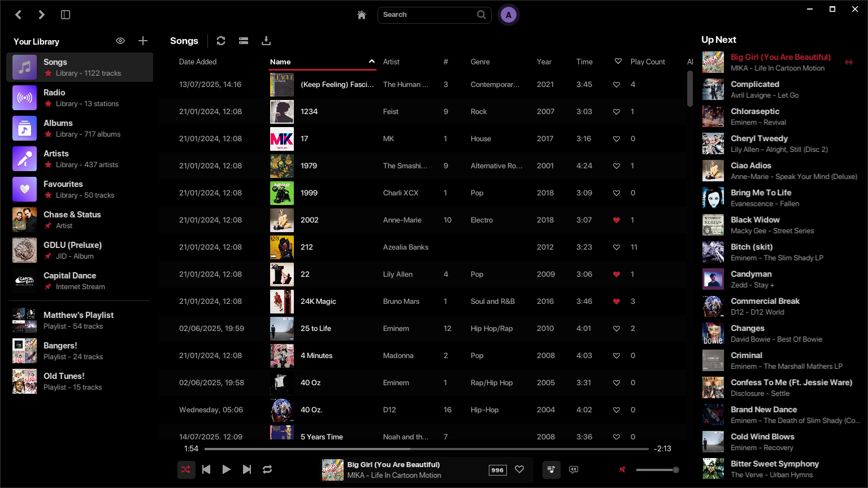Open the play queue panel icon
The width and height of the screenshot is (868, 488).
[x=552, y=469]
